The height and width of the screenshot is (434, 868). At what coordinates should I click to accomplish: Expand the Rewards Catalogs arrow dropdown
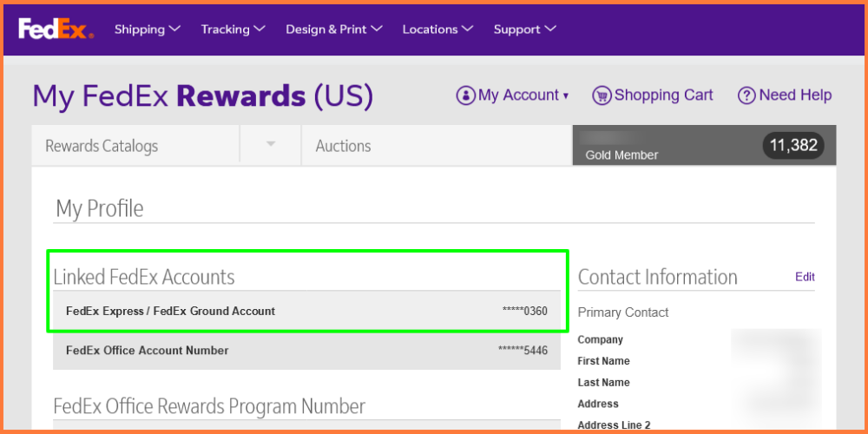click(271, 144)
